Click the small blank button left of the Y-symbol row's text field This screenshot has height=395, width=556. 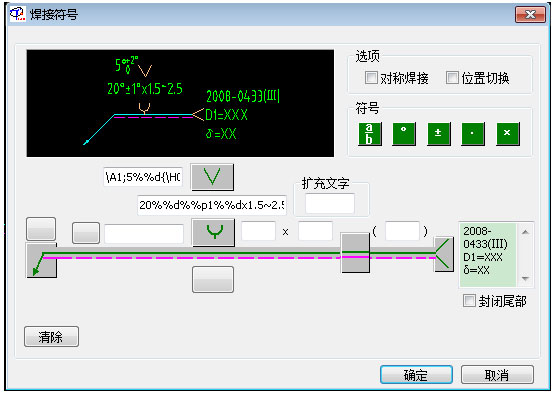click(86, 233)
